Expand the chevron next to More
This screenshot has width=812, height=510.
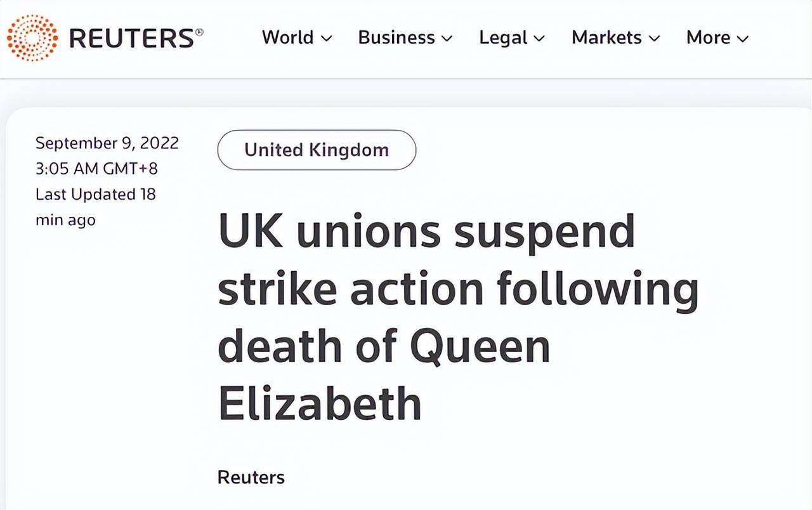tap(742, 39)
